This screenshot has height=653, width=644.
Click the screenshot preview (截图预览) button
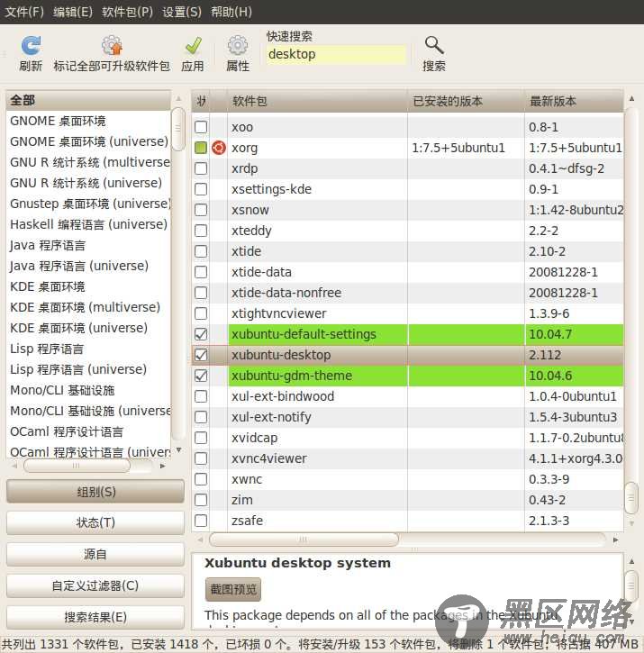point(233,589)
